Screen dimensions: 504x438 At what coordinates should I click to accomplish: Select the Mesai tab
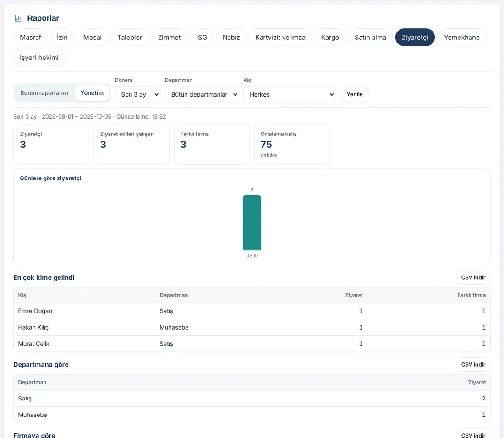[x=93, y=37]
